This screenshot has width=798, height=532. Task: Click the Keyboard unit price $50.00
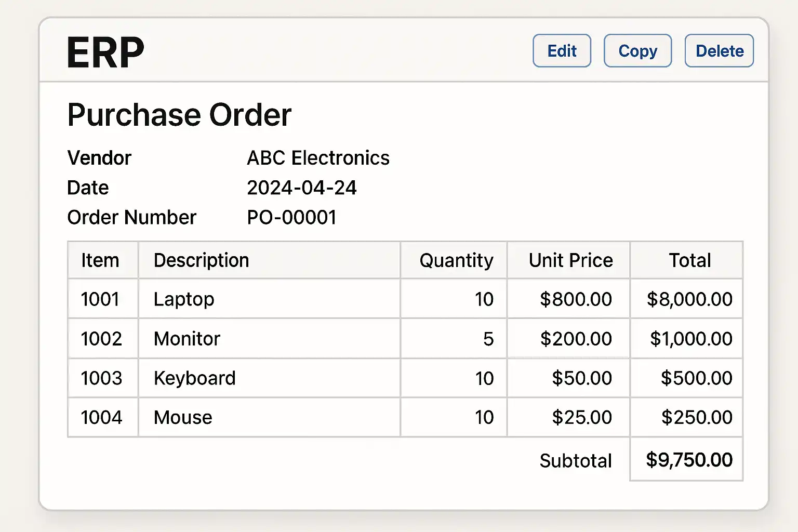(x=581, y=378)
